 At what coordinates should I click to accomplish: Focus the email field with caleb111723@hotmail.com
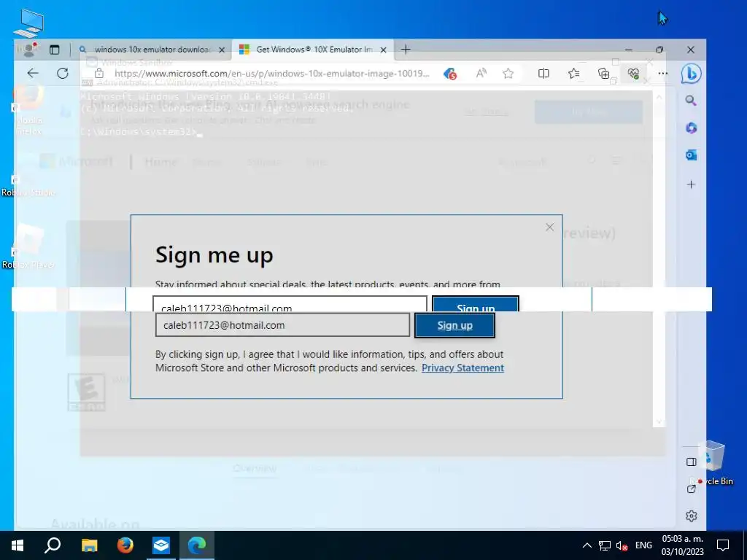(282, 325)
